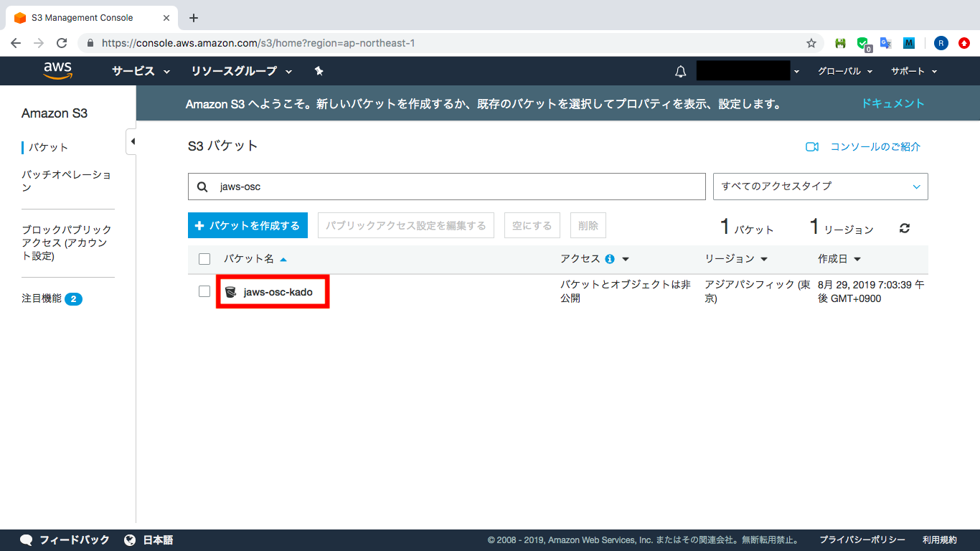This screenshot has width=980, height=551.
Task: Click the 8月 29, 2019 creation date cell
Action: (x=871, y=291)
